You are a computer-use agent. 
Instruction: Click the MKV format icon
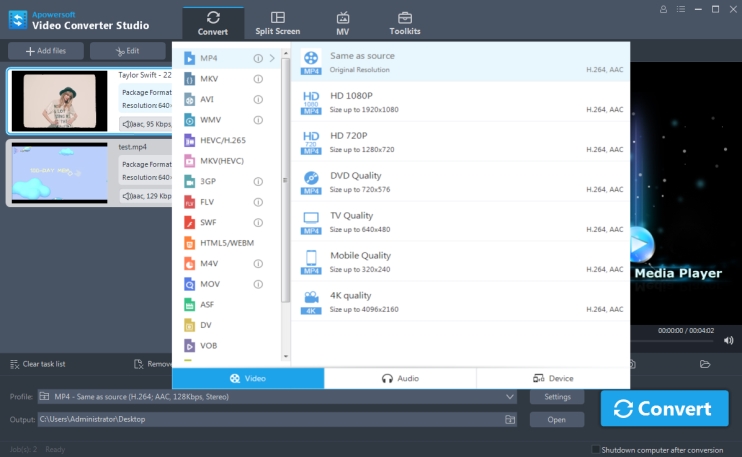click(x=190, y=78)
